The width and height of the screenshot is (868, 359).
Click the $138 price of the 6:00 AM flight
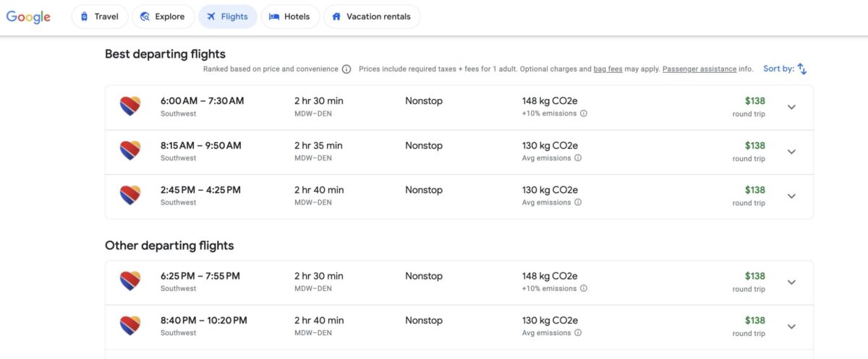coord(754,101)
